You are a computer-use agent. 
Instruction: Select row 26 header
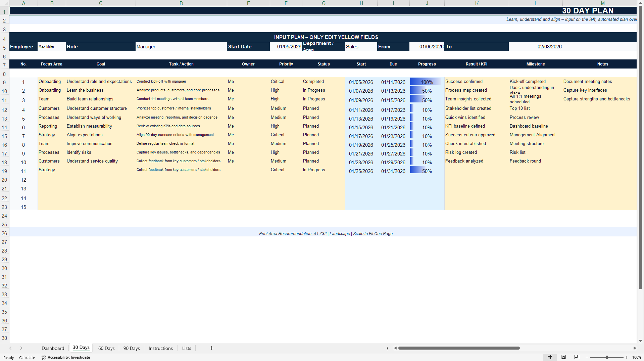pyautogui.click(x=4, y=233)
